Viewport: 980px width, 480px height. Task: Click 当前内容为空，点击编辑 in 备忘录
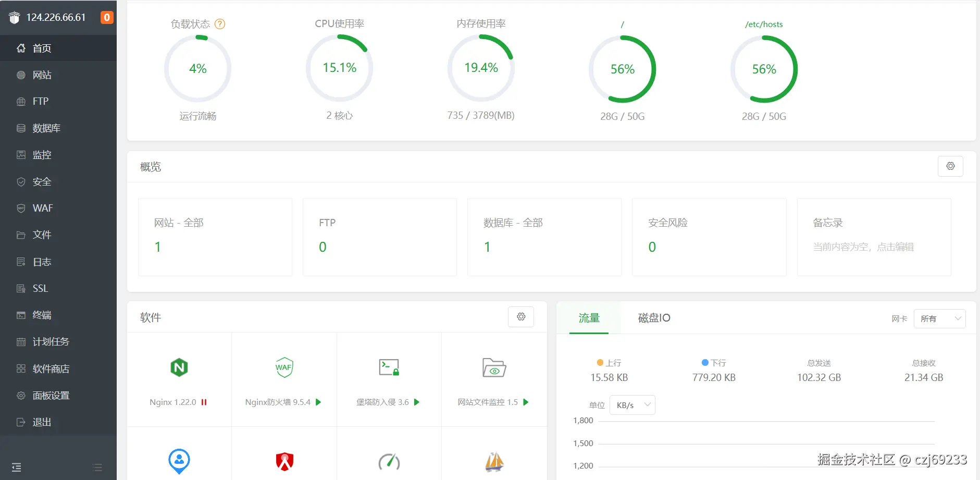click(x=863, y=247)
